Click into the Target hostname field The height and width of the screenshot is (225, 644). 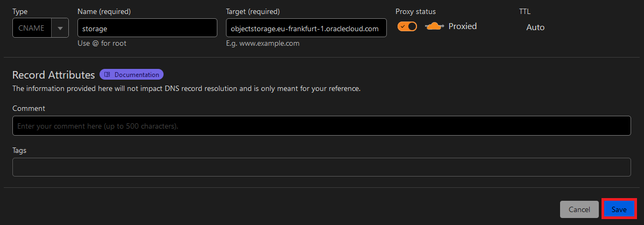point(306,28)
